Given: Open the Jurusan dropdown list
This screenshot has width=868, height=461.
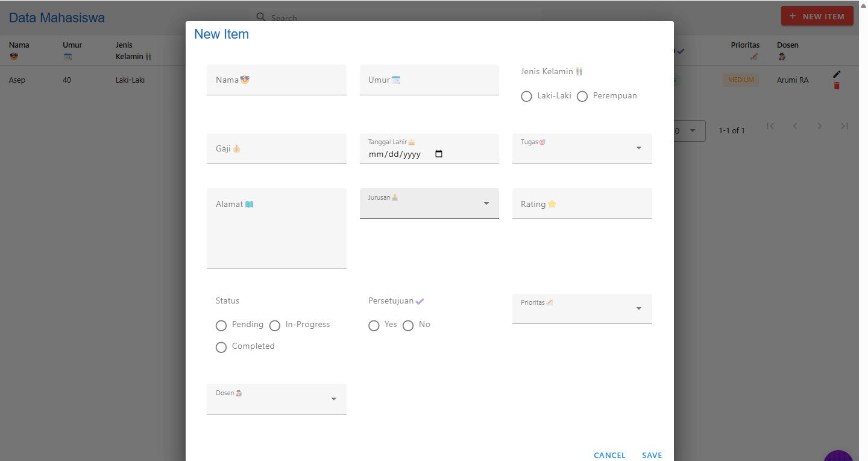Looking at the screenshot, I should tap(429, 203).
